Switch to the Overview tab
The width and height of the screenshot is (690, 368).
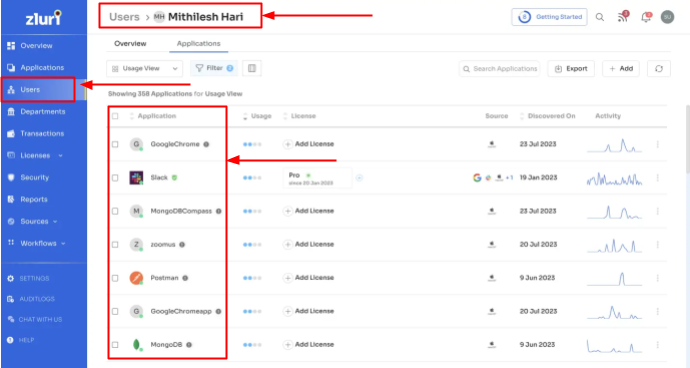130,44
